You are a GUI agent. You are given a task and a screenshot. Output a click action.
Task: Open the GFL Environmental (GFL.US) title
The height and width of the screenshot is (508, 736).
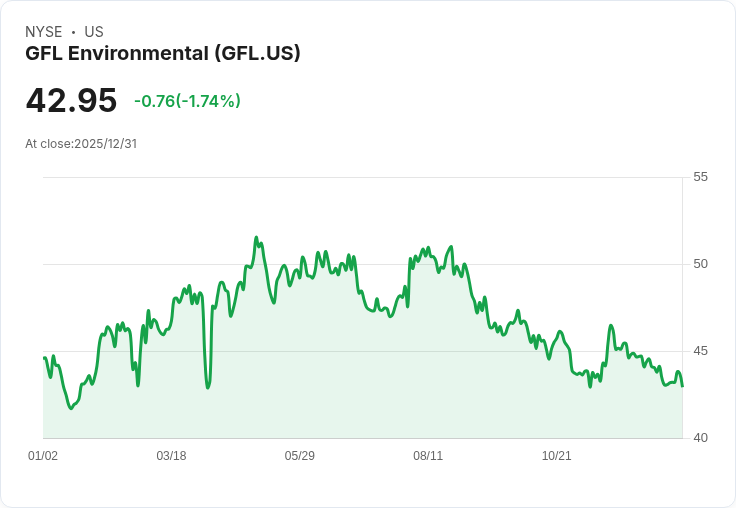pos(163,53)
